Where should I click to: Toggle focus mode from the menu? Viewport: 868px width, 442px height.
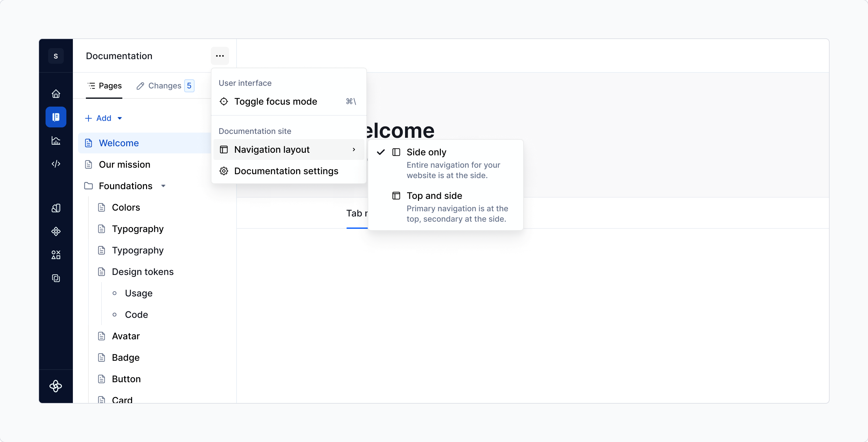(276, 101)
